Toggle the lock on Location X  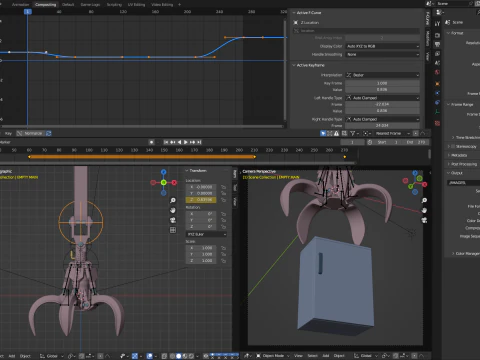(223, 187)
